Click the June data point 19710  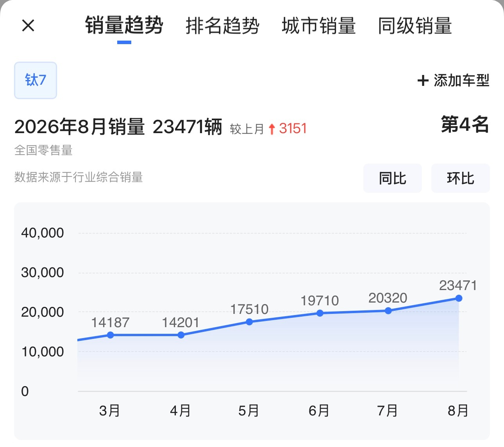[x=320, y=313]
